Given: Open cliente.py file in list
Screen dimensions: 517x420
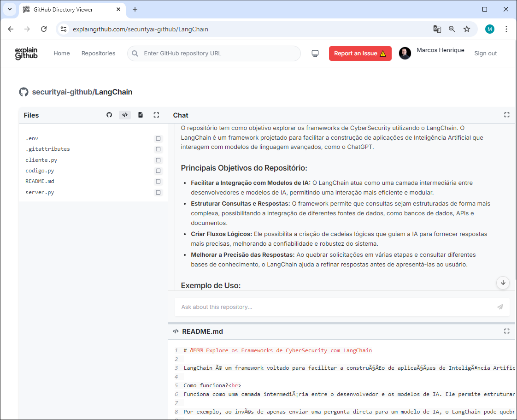Looking at the screenshot, I should (x=41, y=160).
